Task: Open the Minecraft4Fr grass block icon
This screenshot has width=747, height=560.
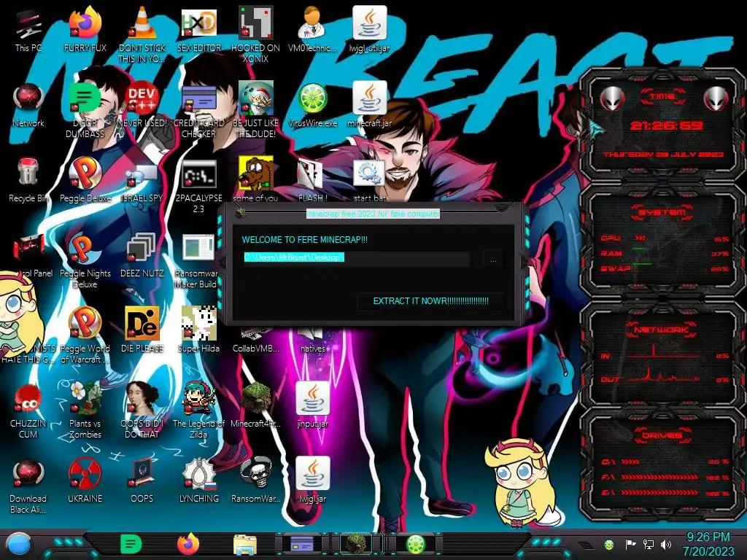Action: click(x=255, y=405)
